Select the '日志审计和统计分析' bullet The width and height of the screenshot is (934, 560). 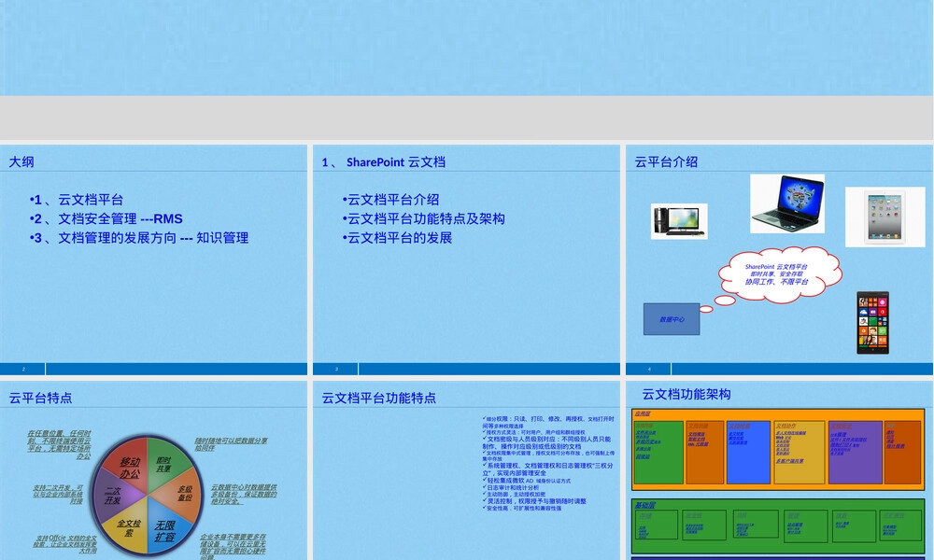tap(511, 487)
